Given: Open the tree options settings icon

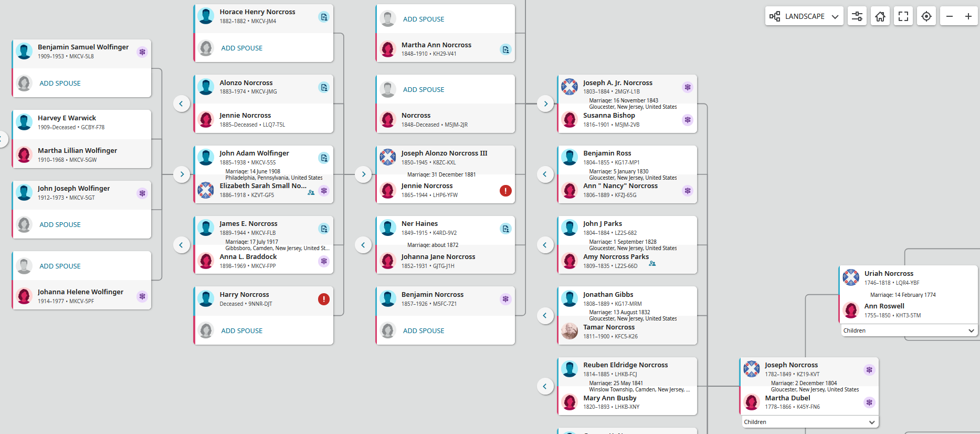Looking at the screenshot, I should [x=857, y=16].
